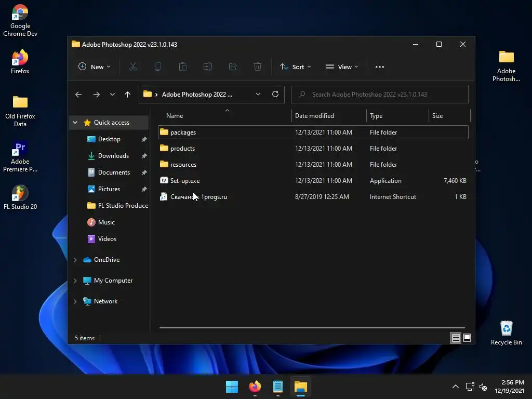Select Videos in navigation pane
The height and width of the screenshot is (399, 532).
[x=107, y=239]
